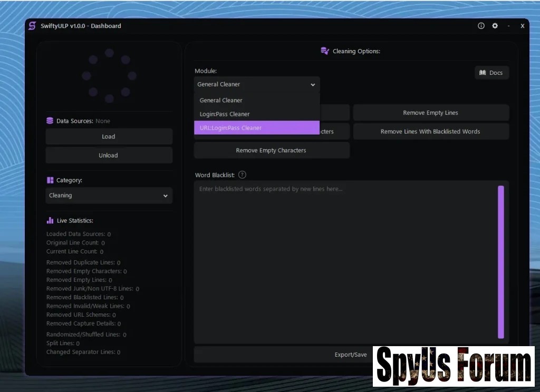Image resolution: width=540 pixels, height=392 pixels.
Task: Click the Category grid icon
Action: tap(50, 180)
